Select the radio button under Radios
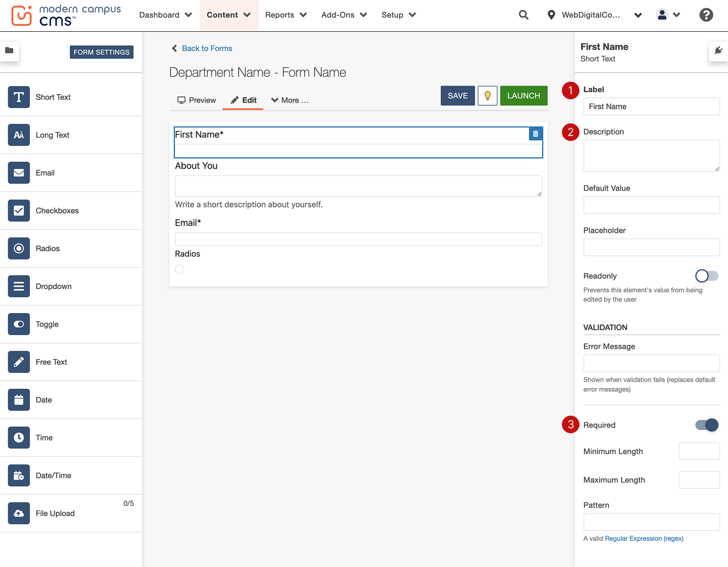This screenshot has height=567, width=728. coord(180,269)
